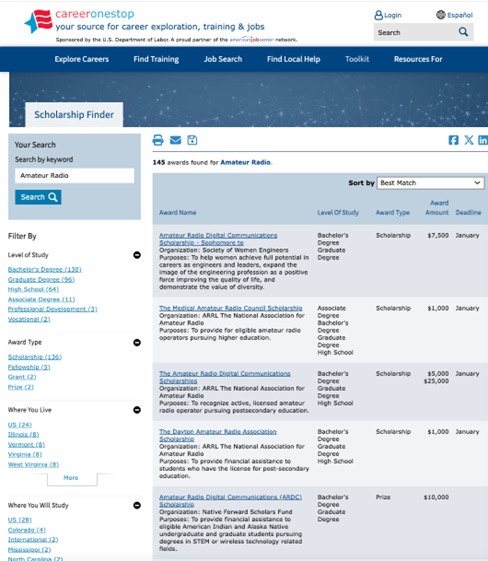Viewport: 488px width, 561px height.
Task: Open the Toolkit menu
Action: coord(357,59)
